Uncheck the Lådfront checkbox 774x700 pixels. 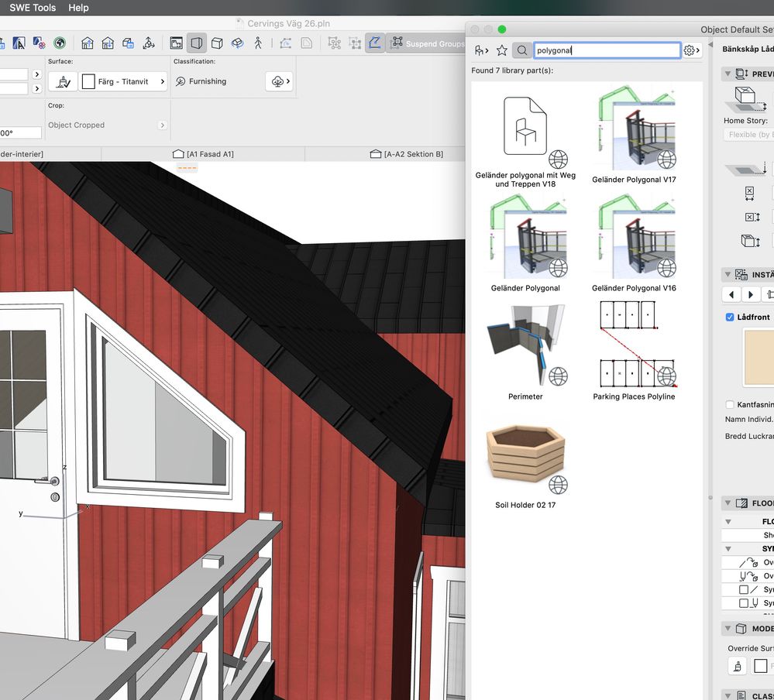click(x=730, y=317)
